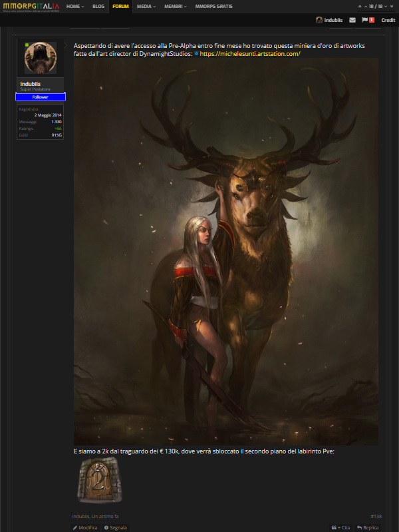Click the green online status dot
The height and width of the screenshot is (532, 399).
pos(27,45)
